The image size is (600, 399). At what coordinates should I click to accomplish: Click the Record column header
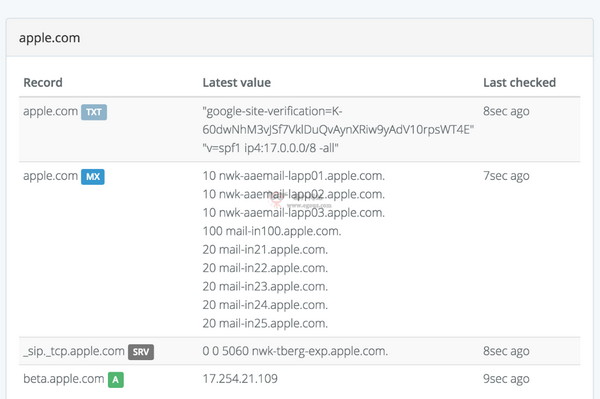point(43,83)
